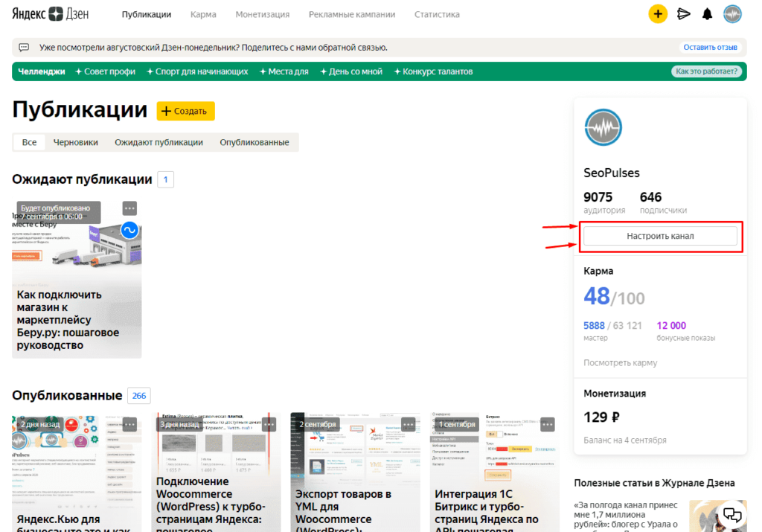Open the paper plane messages icon
The image size is (762, 532).
tap(683, 14)
